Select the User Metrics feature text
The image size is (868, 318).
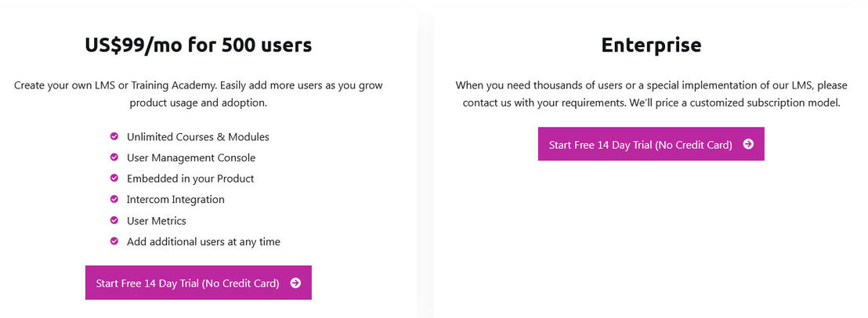[x=156, y=221]
